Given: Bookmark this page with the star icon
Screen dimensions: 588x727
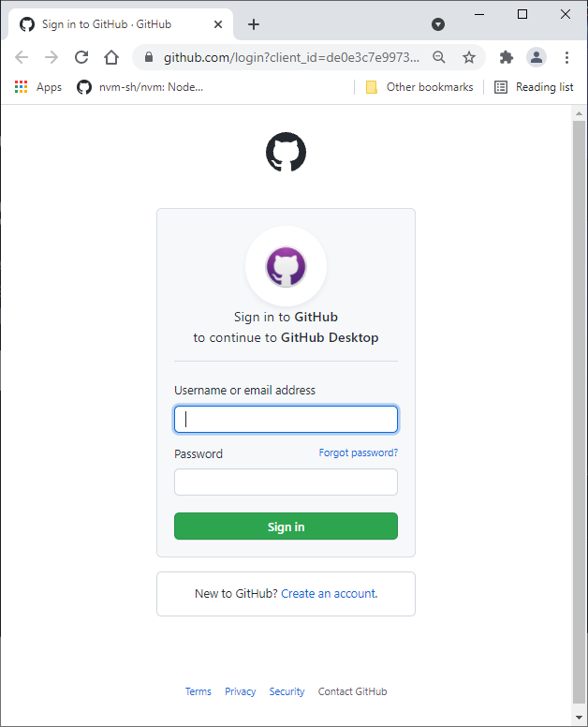Looking at the screenshot, I should [x=469, y=57].
